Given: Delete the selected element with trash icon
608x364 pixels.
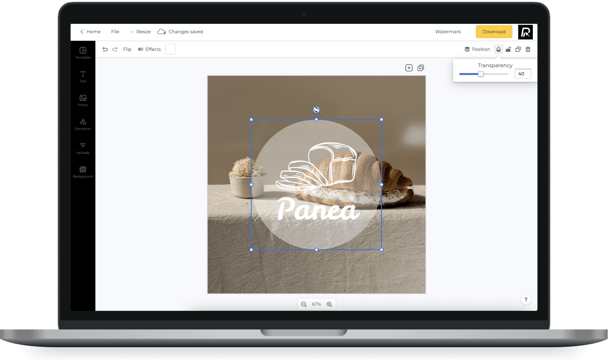Looking at the screenshot, I should [x=528, y=49].
